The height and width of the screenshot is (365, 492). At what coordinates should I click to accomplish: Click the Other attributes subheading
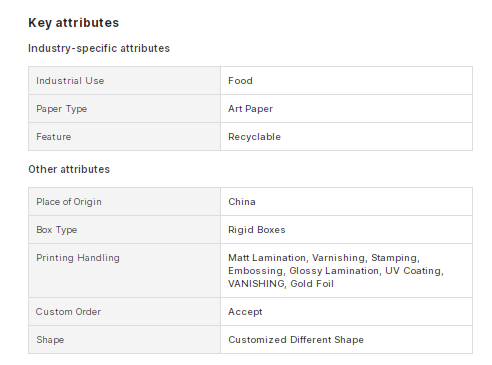[69, 169]
